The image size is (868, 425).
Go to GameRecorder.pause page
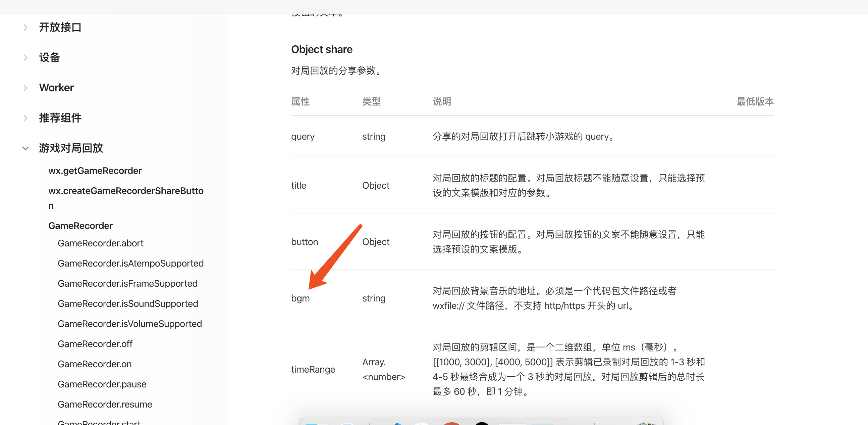coord(102,384)
